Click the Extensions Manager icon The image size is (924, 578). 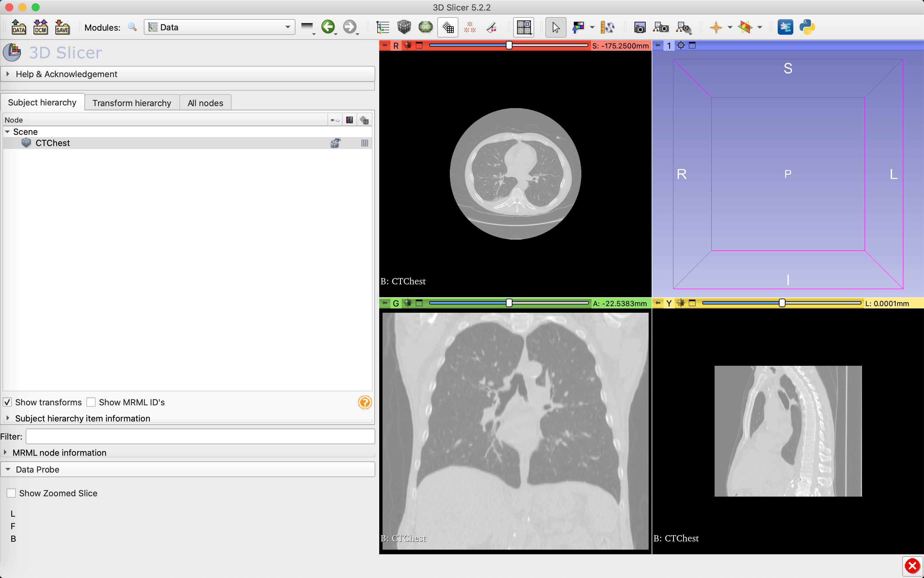(x=785, y=27)
